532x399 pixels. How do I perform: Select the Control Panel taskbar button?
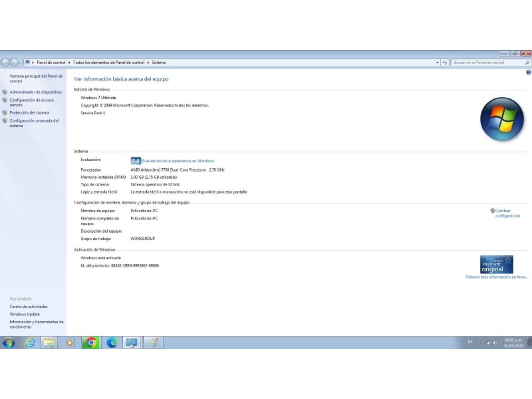[132, 342]
